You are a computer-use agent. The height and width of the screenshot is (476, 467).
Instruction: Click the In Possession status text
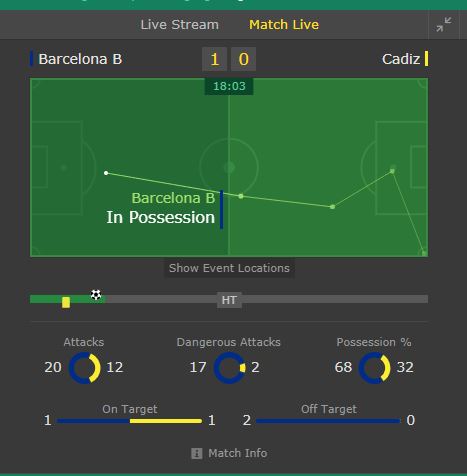(x=161, y=217)
